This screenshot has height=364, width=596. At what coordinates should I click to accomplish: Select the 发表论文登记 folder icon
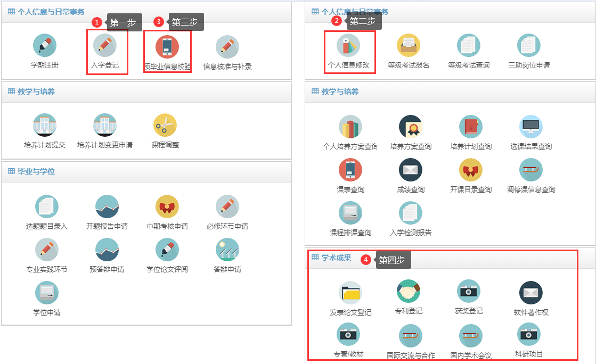point(350,293)
